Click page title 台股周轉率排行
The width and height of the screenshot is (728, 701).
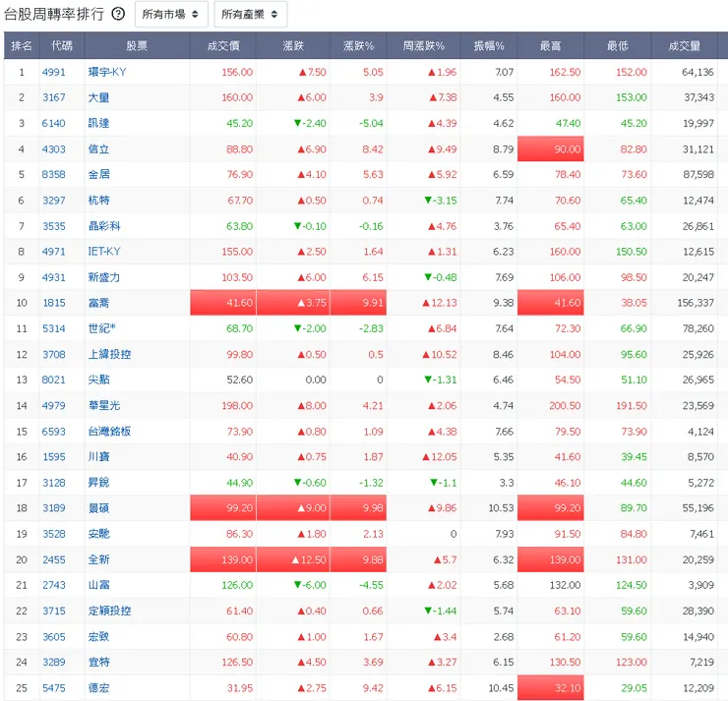[x=54, y=14]
